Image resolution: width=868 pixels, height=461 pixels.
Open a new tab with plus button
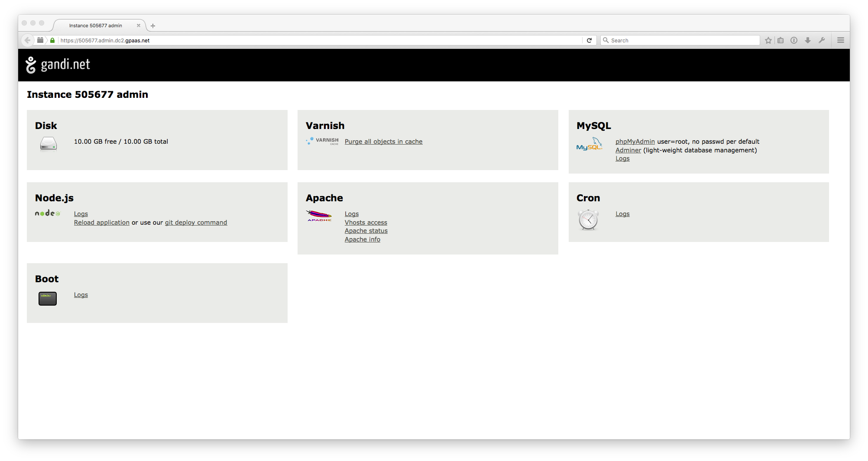(x=153, y=26)
